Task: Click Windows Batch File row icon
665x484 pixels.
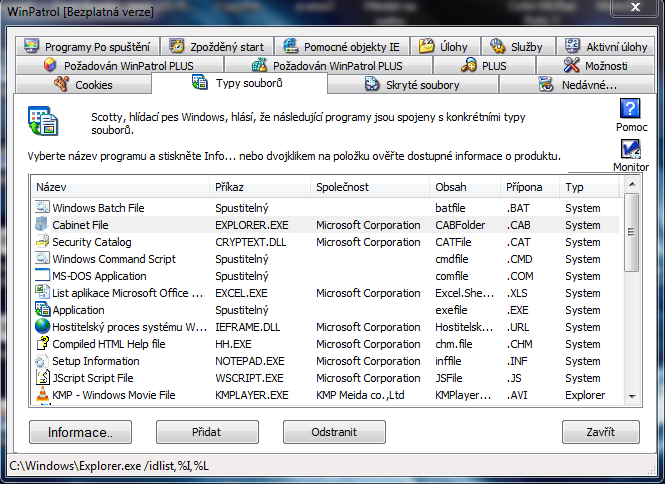Action: (x=42, y=207)
